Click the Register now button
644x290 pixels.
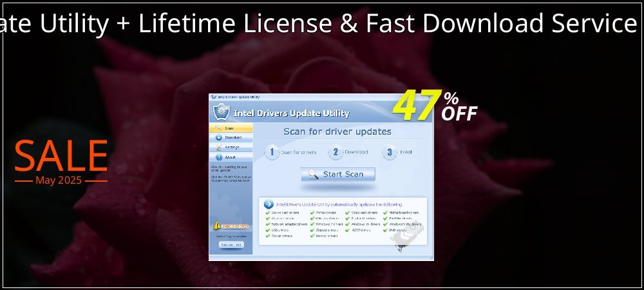[231, 244]
